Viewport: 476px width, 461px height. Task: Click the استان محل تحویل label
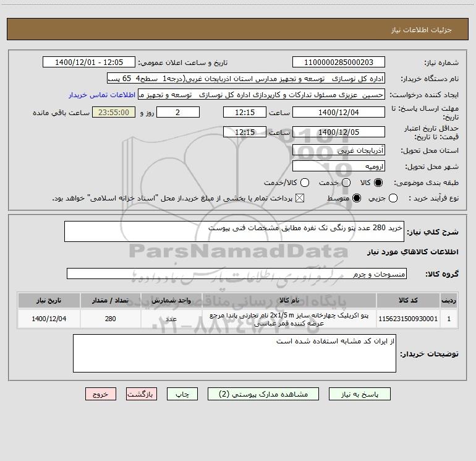point(430,150)
